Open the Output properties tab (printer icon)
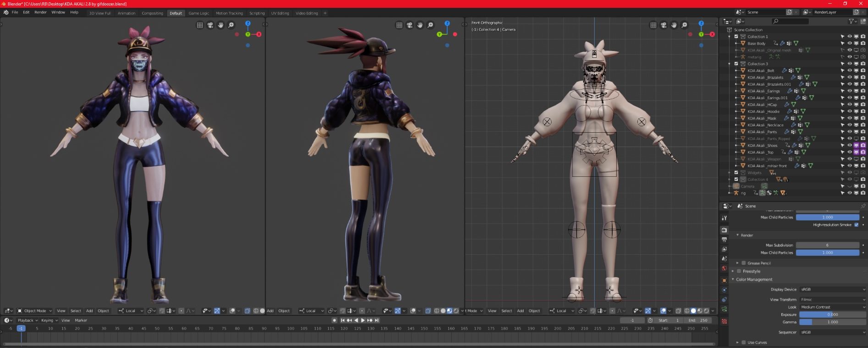 (x=724, y=240)
